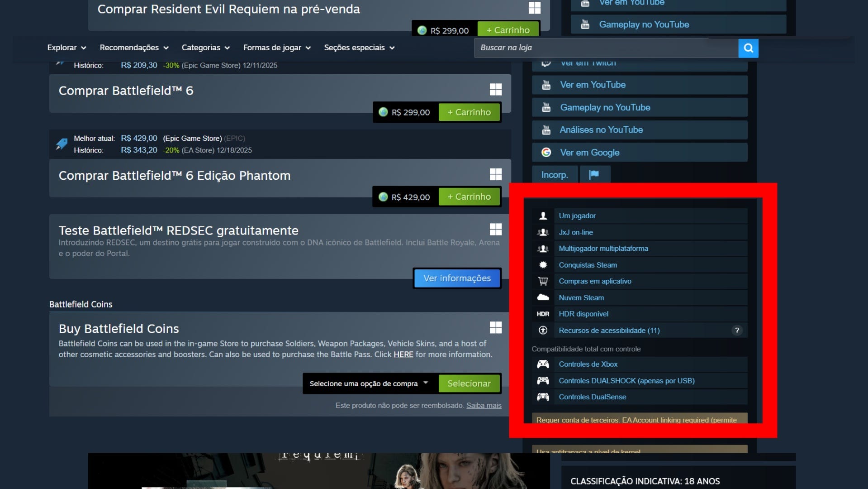The image size is (868, 489).
Task: Click the flag report icon button
Action: (594, 175)
